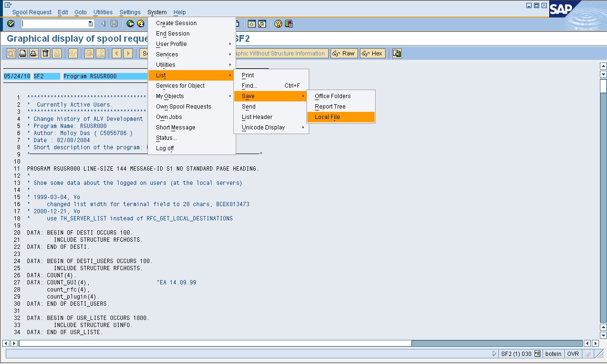This screenshot has width=607, height=364.
Task: Click the Generate Shortcut icon
Action: tap(262, 24)
